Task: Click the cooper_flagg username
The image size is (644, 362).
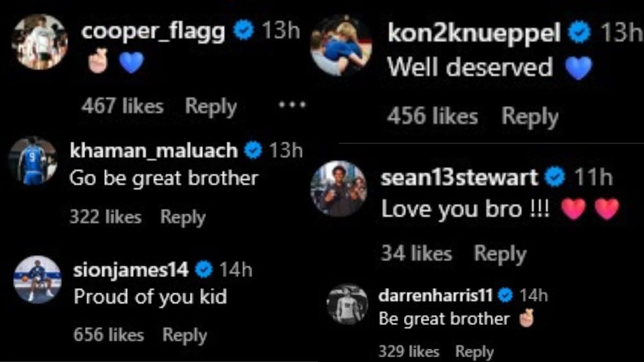Action: [153, 32]
